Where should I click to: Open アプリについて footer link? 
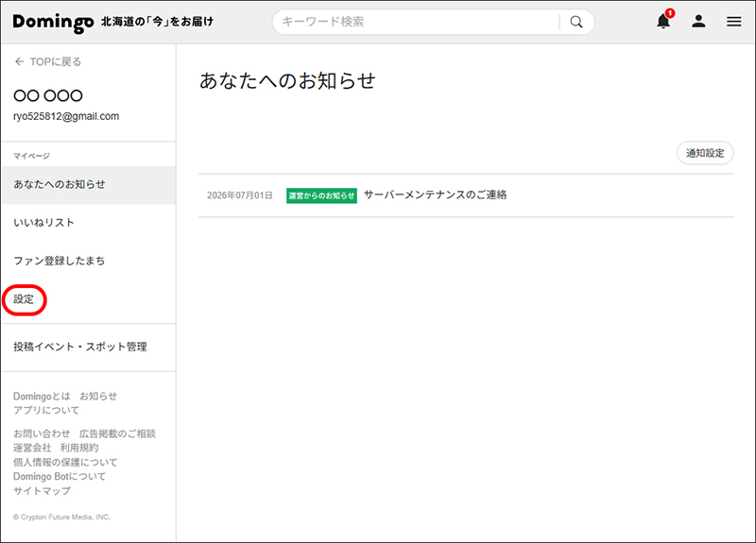coord(46,410)
